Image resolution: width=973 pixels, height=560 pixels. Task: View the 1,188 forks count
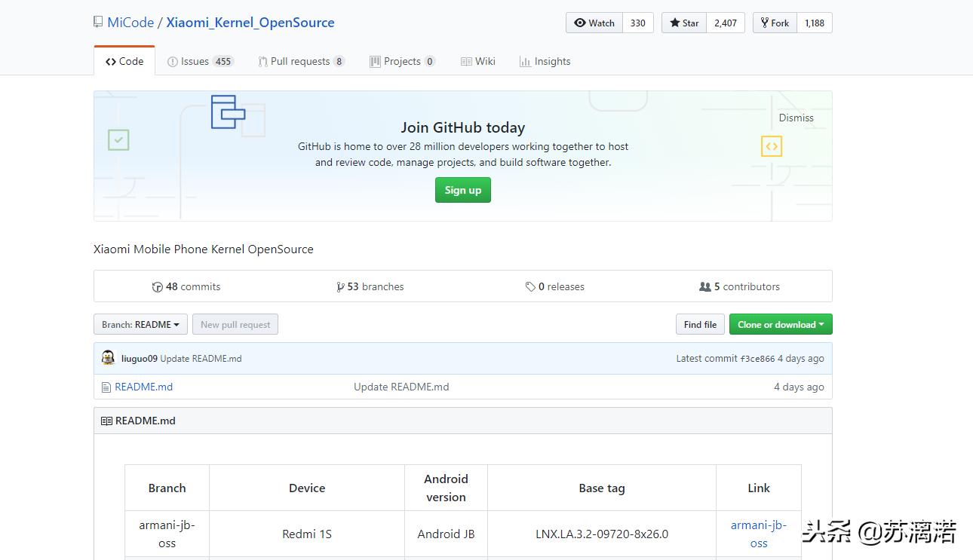[815, 23]
